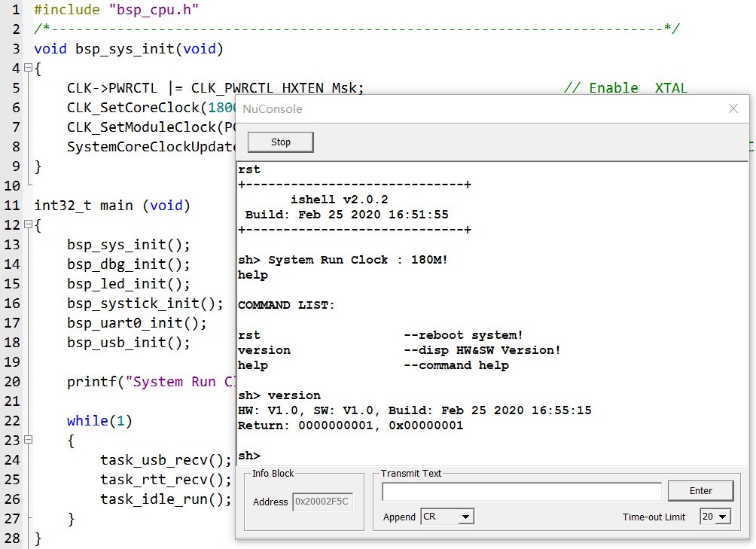Click the 'bsp_sys_init();' call in main
The image size is (756, 549).
coord(128,245)
